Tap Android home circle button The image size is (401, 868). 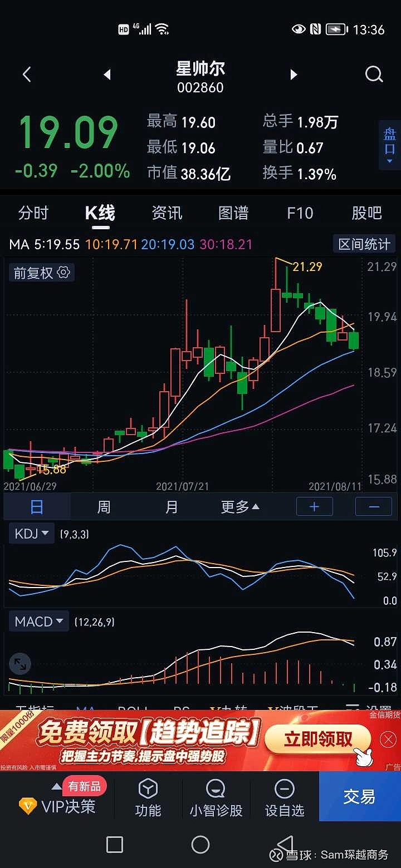tap(200, 844)
